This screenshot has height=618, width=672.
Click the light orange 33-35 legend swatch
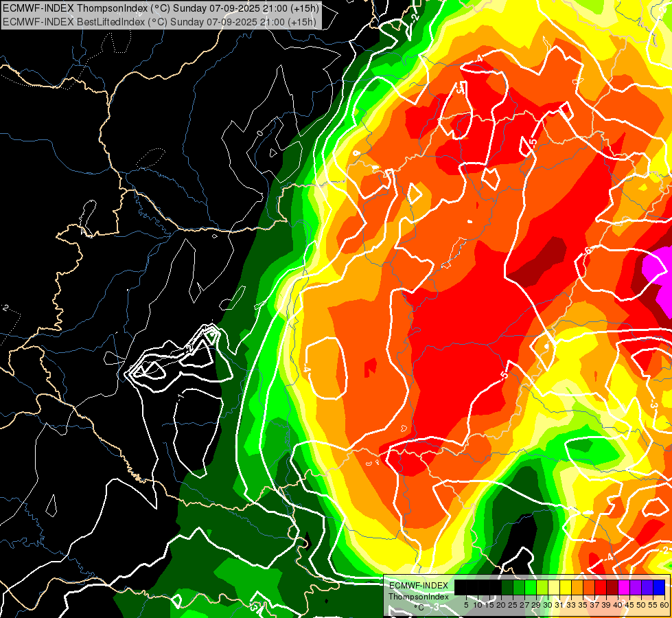577,587
